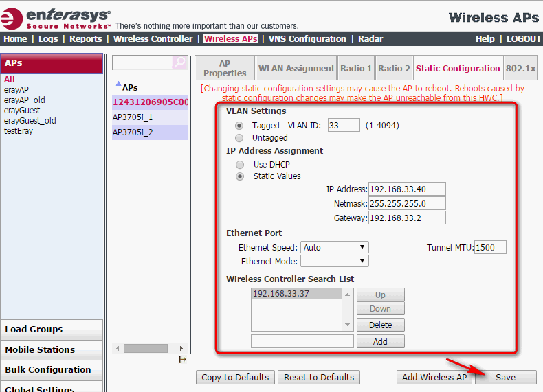543x392 pixels.
Task: Click the AP search text field
Action: point(142,62)
